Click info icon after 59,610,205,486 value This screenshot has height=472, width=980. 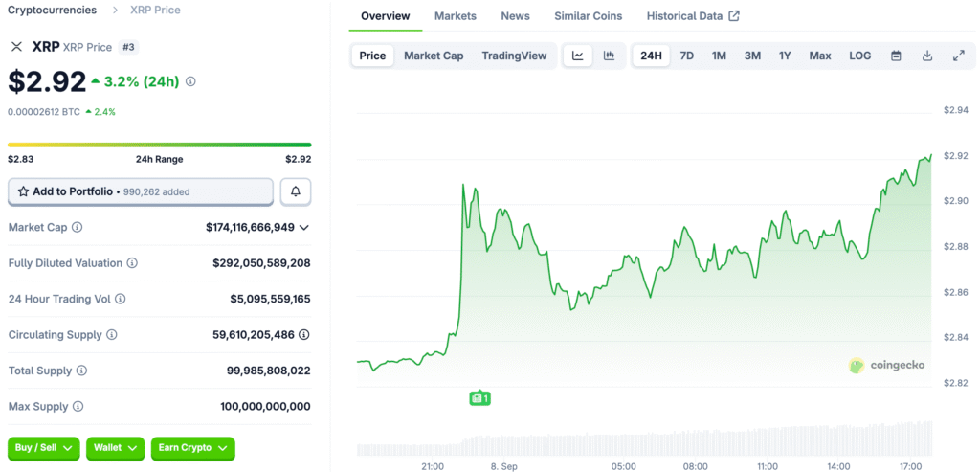click(x=303, y=335)
